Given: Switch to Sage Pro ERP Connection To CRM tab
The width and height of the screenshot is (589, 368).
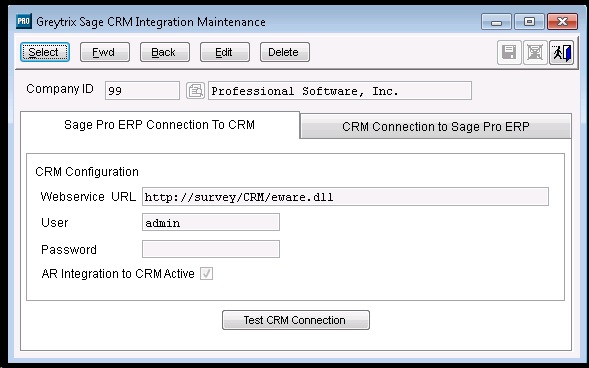Looking at the screenshot, I should point(160,125).
